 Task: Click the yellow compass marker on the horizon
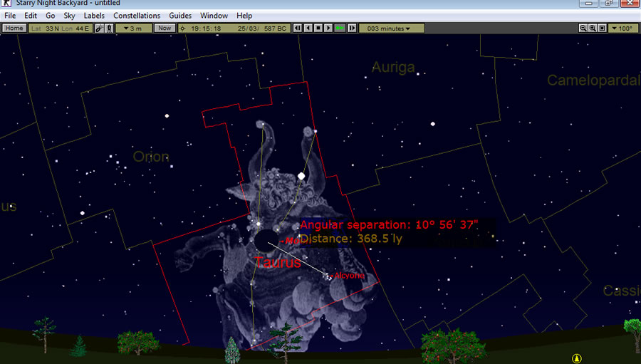coord(576,358)
